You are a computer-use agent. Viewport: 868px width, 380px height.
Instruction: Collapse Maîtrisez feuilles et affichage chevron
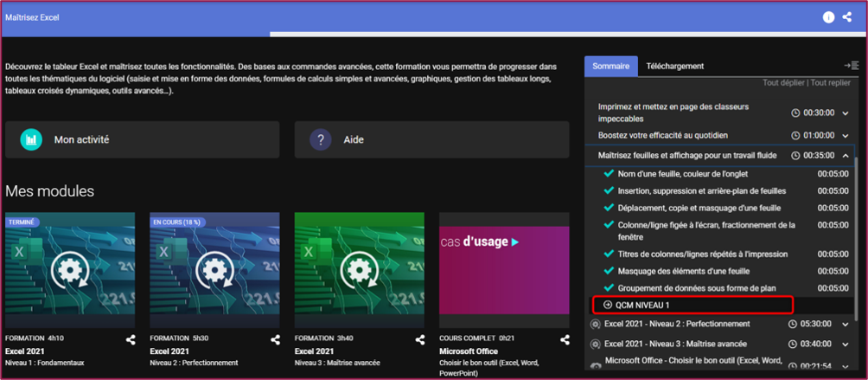pos(846,156)
